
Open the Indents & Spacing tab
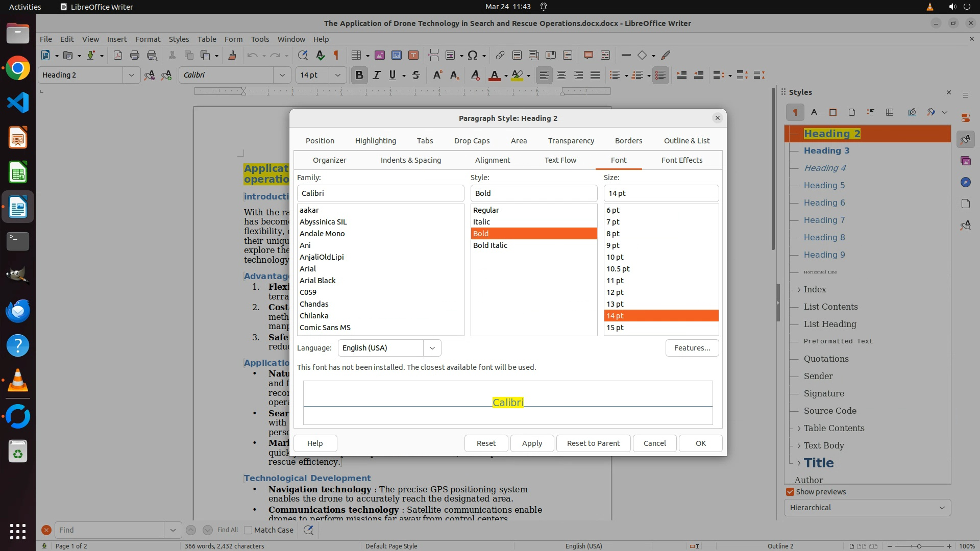[410, 160]
